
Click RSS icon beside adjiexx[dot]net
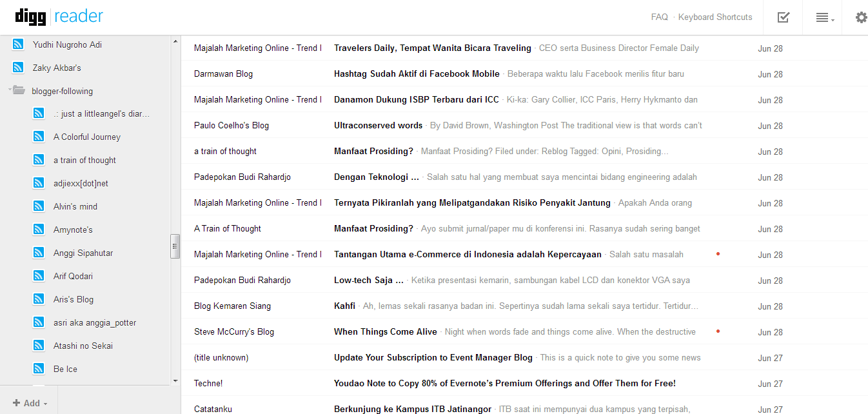(39, 183)
